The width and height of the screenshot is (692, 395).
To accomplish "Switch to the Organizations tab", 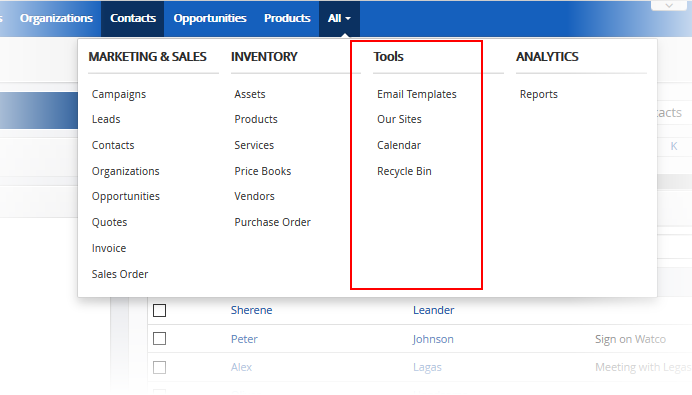I will click(x=56, y=19).
